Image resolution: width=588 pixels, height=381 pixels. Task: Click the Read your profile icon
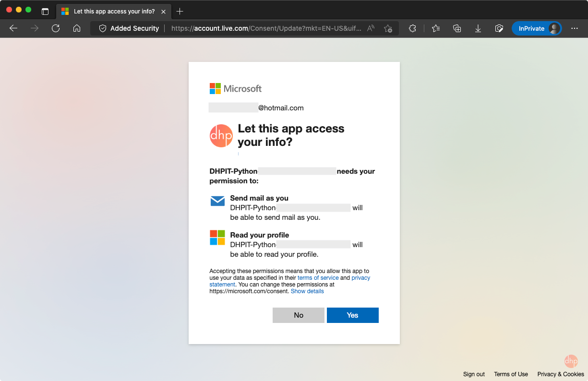[217, 238]
